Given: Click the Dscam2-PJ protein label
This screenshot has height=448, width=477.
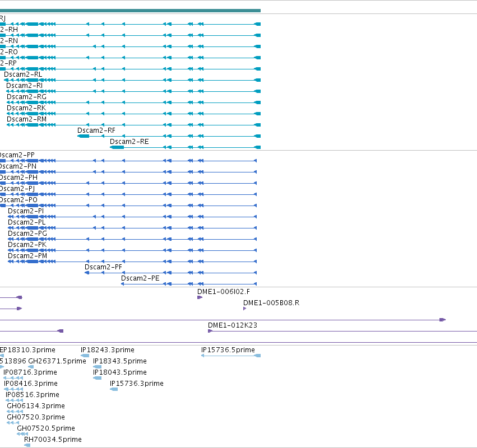Looking at the screenshot, I should pyautogui.click(x=17, y=189).
